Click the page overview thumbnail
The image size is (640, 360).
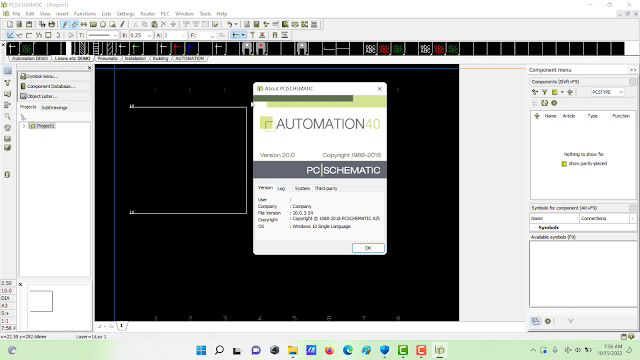point(41,301)
